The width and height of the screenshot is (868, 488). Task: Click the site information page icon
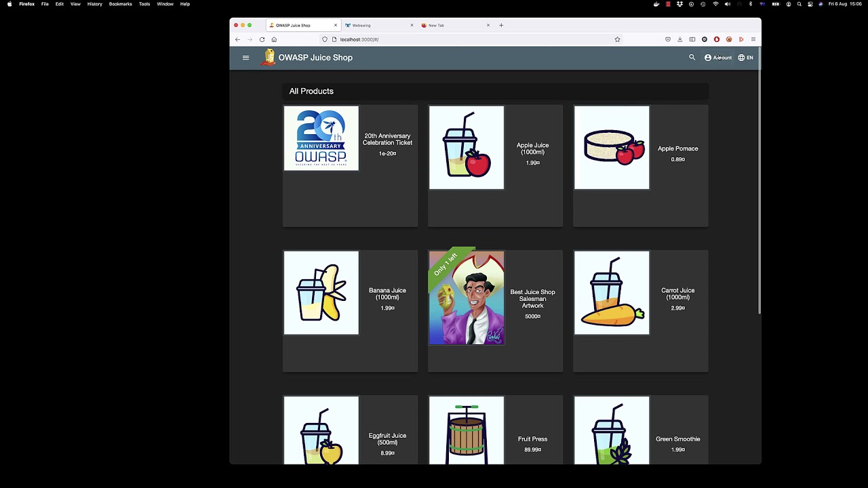tap(334, 39)
